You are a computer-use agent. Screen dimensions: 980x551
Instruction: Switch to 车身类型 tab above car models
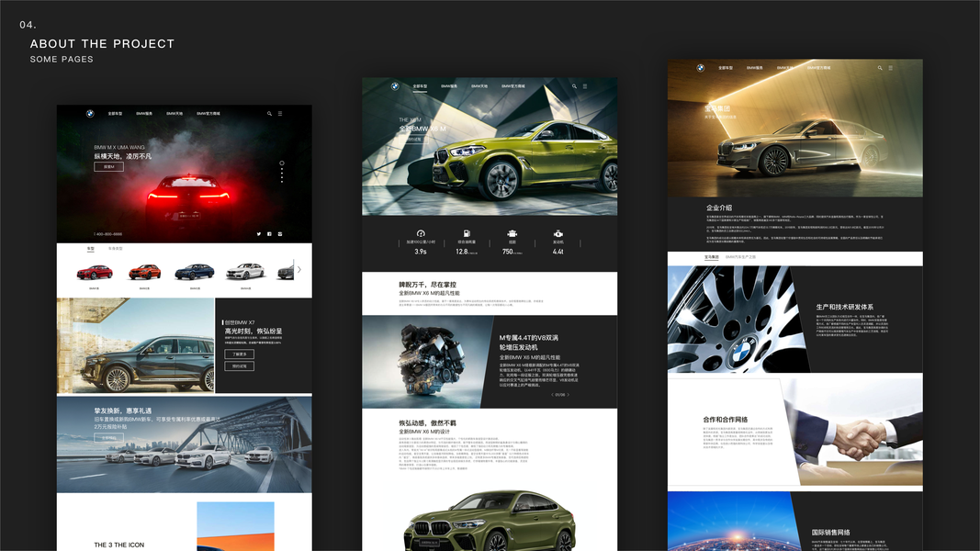(116, 249)
